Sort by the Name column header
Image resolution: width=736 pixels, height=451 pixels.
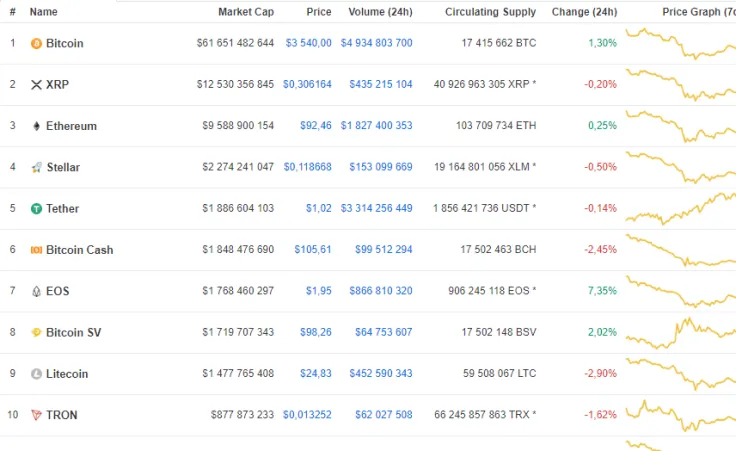pos(44,12)
